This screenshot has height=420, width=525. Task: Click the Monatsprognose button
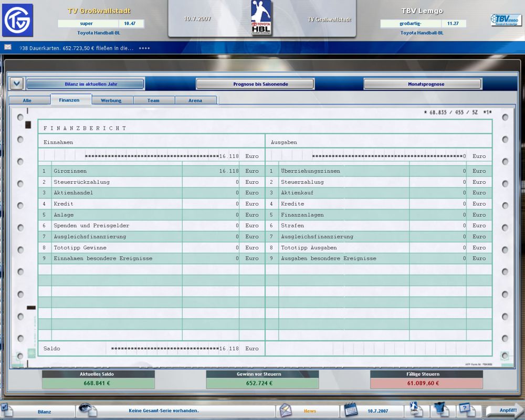423,84
